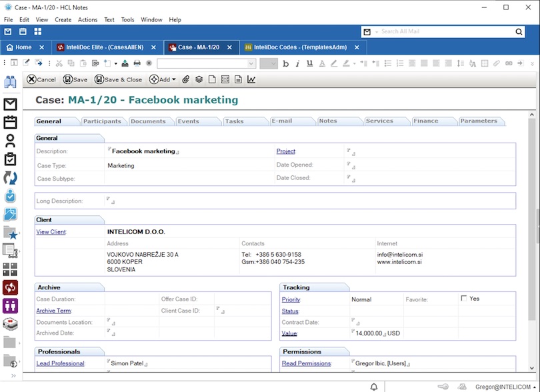
Task: Click the paperclip attachment icon in the action bar
Action: [185, 79]
